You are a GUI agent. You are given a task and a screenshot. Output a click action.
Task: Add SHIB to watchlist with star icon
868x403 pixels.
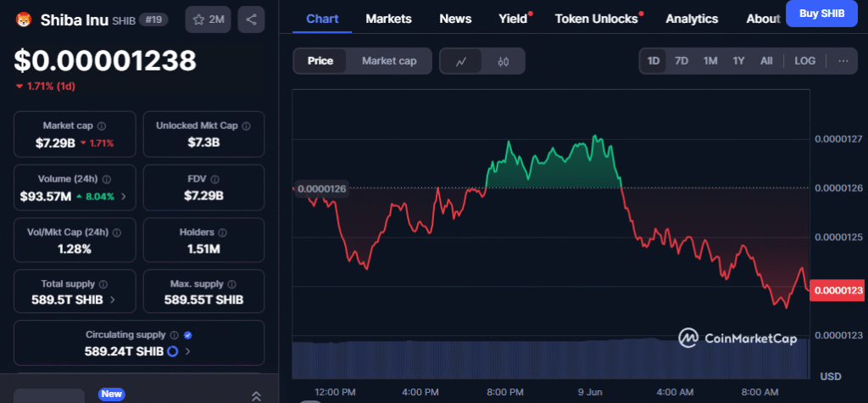click(209, 20)
